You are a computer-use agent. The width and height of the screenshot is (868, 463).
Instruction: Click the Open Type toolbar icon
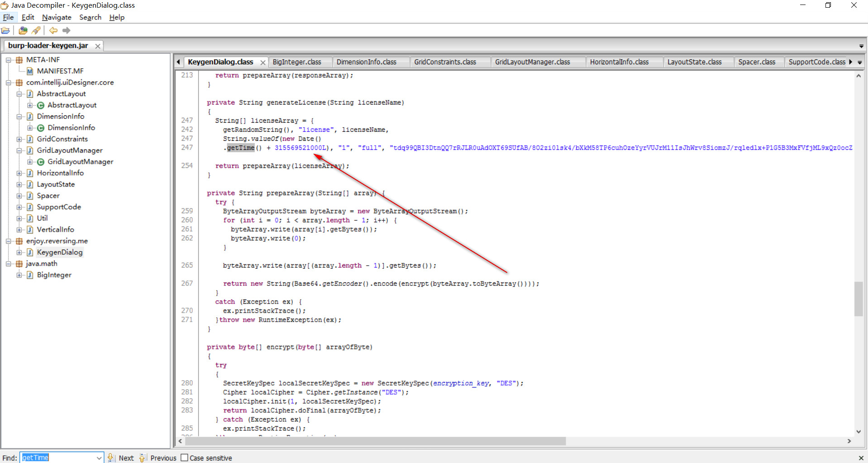pos(23,30)
